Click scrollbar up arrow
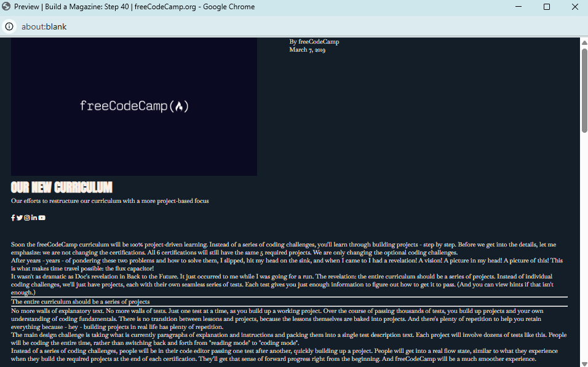The image size is (588, 367). click(584, 42)
